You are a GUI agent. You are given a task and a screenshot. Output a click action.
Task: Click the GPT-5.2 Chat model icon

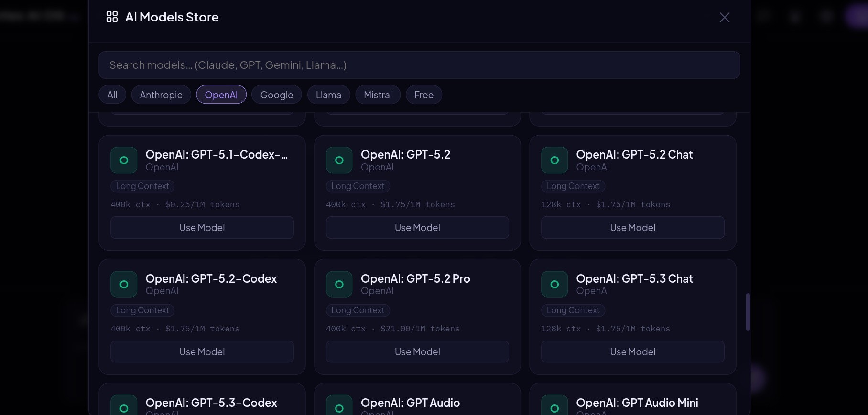(554, 160)
